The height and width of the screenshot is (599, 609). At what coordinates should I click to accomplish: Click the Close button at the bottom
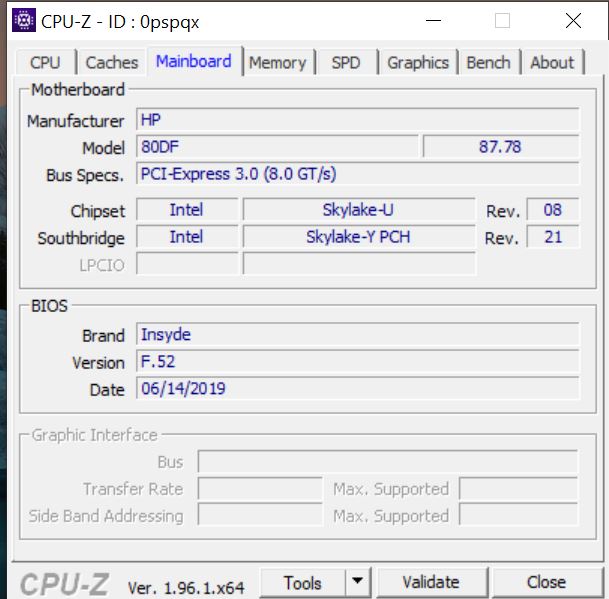[x=546, y=582]
